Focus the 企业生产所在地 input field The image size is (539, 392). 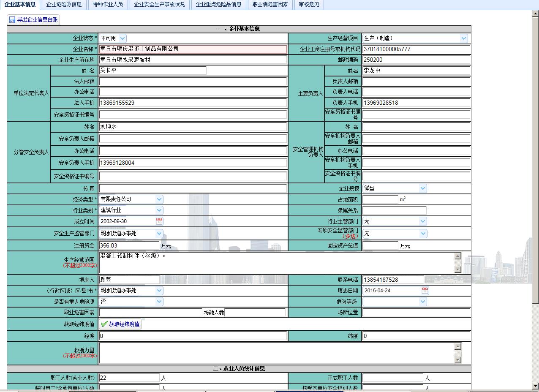(x=193, y=60)
